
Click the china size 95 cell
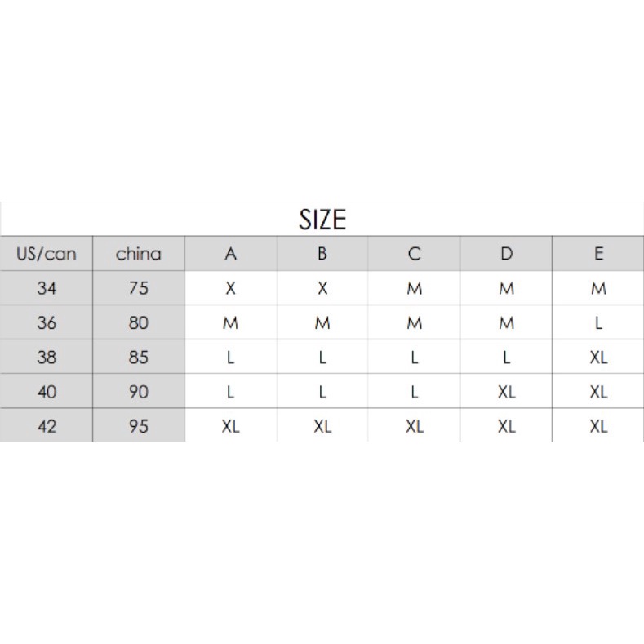coord(139,426)
